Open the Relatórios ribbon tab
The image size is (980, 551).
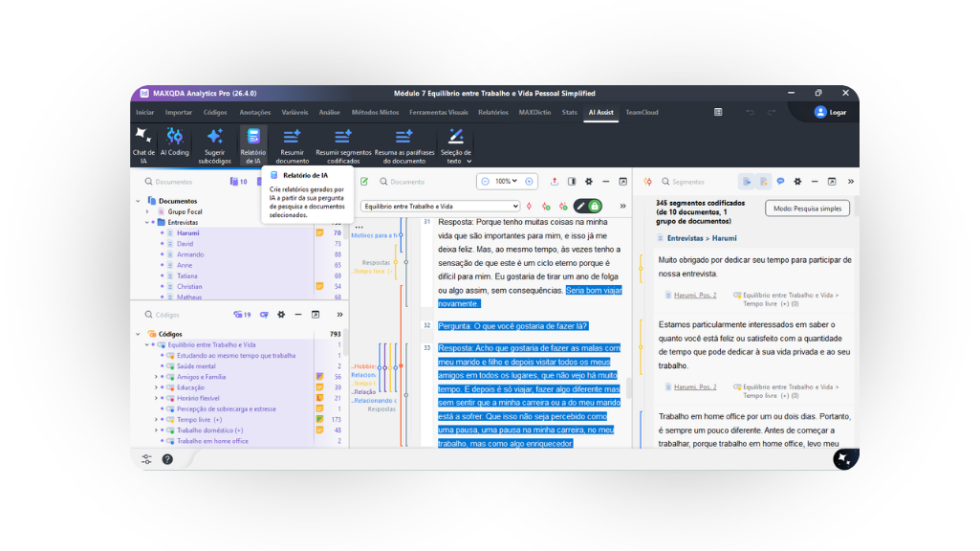click(493, 113)
